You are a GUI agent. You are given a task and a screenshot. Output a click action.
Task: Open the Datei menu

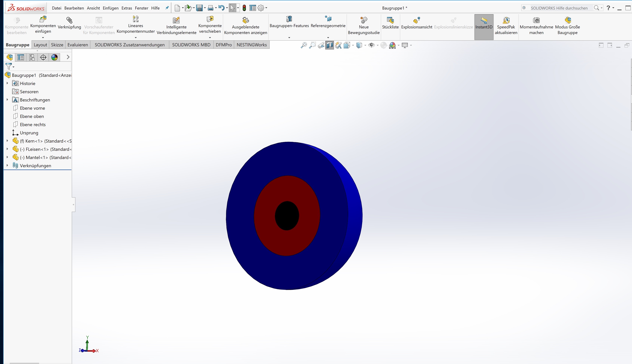(56, 8)
